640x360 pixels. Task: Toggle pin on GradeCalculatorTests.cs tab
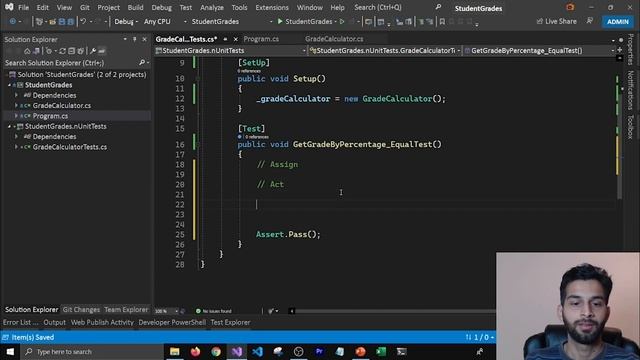point(225,39)
